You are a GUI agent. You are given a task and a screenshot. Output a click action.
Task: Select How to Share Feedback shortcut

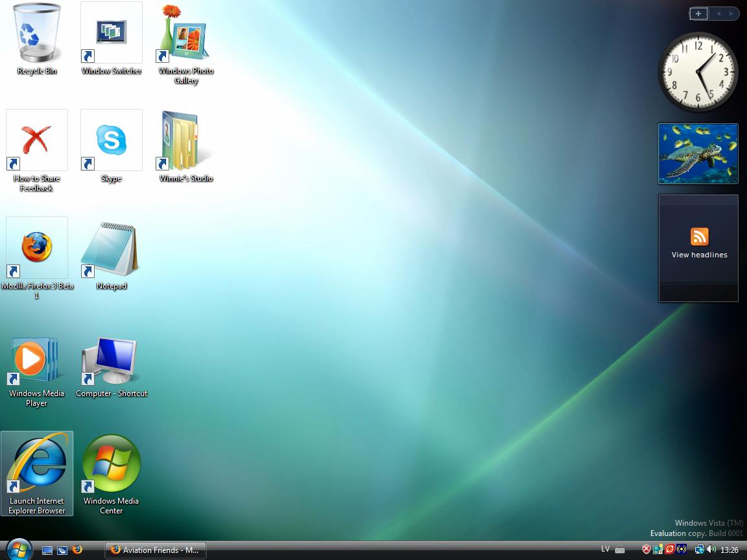[x=37, y=151]
